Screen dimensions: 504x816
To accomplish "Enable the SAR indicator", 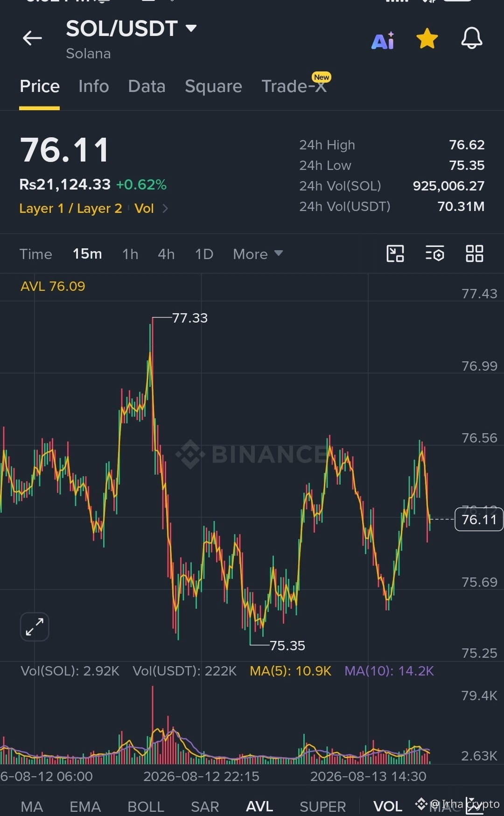I will pos(205,806).
